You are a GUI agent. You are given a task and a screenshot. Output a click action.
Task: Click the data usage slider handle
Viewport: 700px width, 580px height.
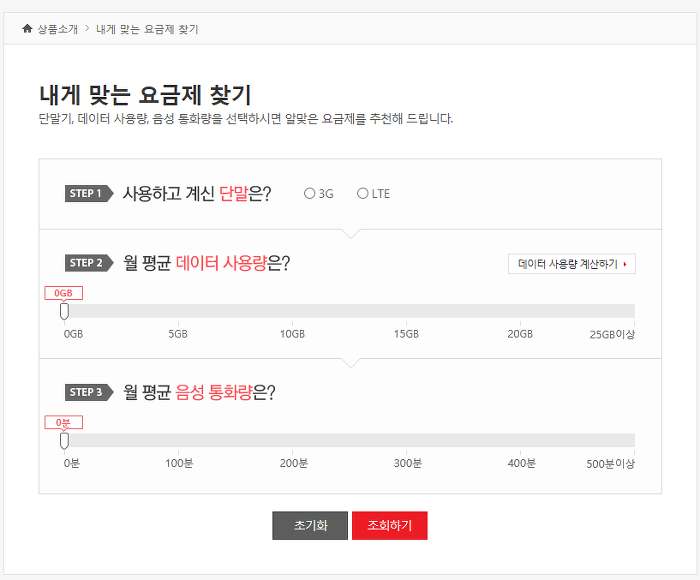[64, 311]
